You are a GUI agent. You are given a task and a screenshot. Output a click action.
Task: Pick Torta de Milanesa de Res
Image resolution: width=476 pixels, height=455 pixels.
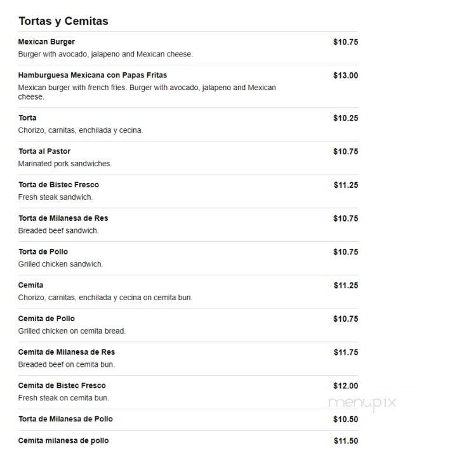tap(63, 218)
